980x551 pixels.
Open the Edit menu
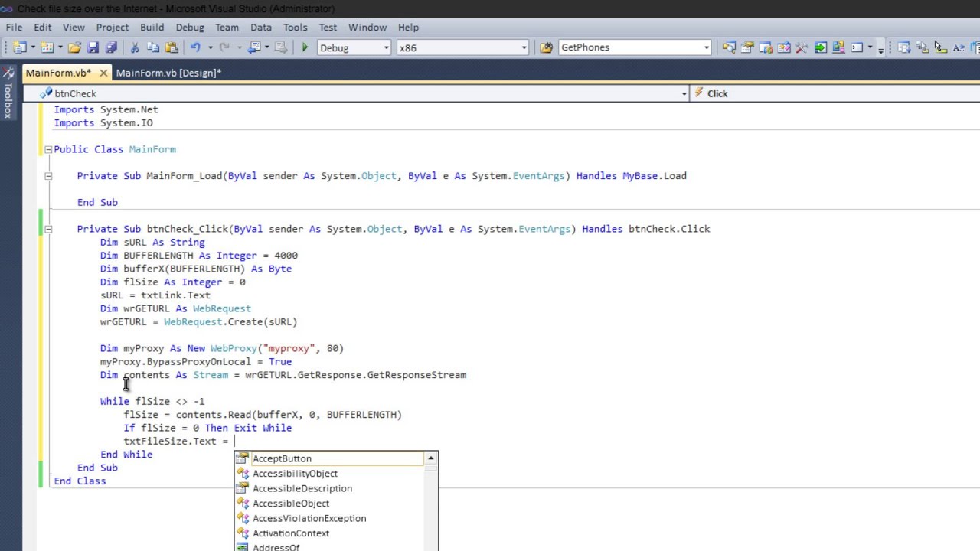43,27
